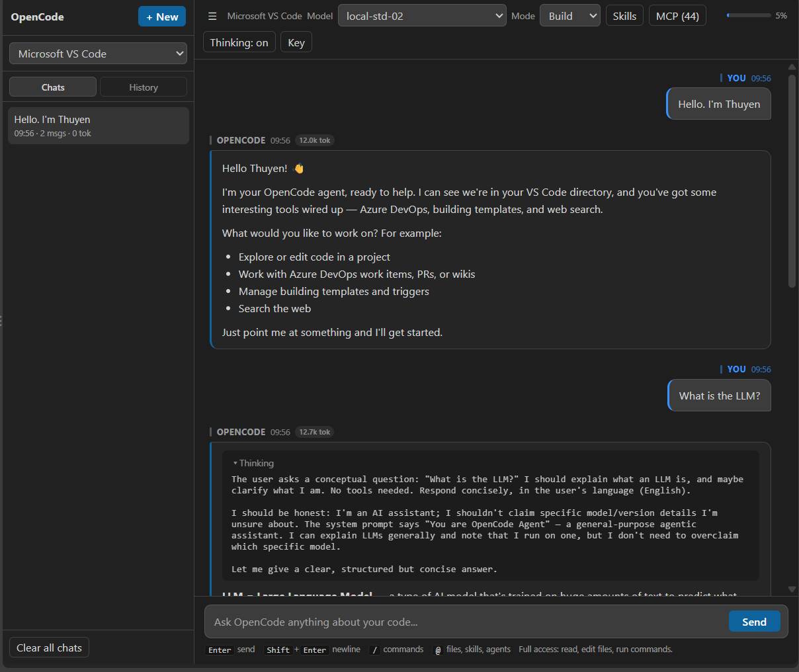Click the "@" files, skills, agents hint

point(438,650)
